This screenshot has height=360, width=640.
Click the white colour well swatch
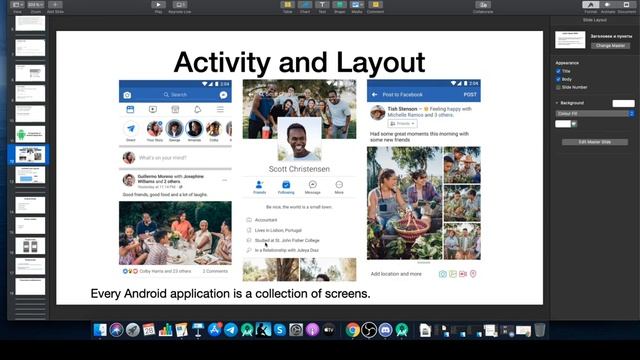click(x=563, y=124)
